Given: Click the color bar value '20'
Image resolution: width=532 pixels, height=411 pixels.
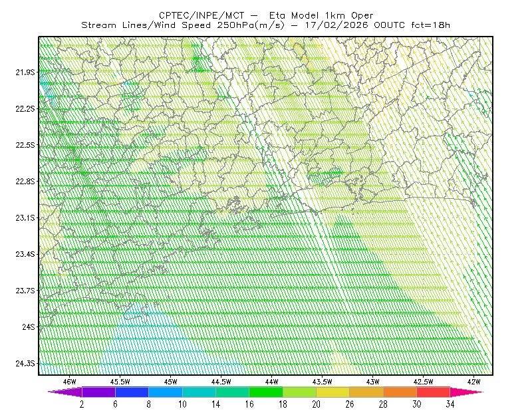Looking at the screenshot, I should [x=317, y=404].
